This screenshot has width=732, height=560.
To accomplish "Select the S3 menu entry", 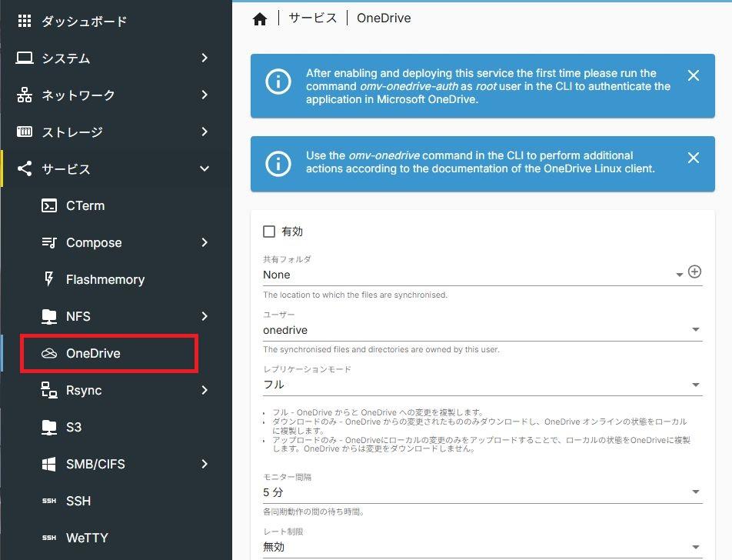I will tap(117, 427).
